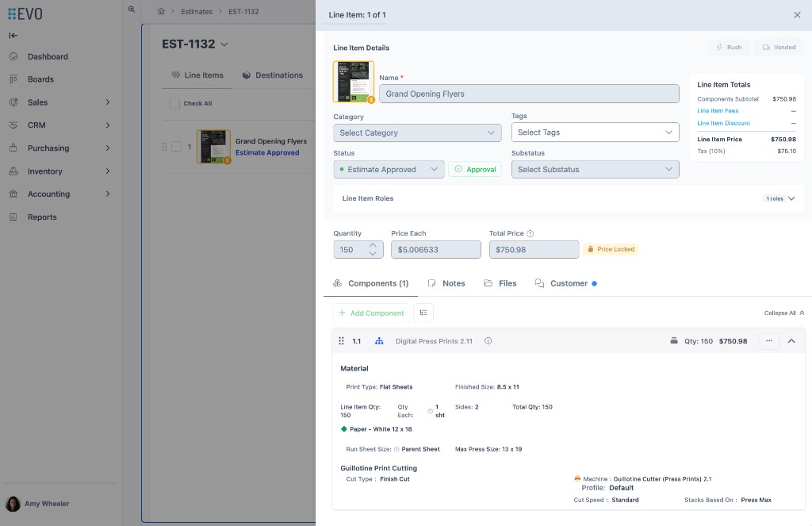Toggle the Rush option
The width and height of the screenshot is (812, 526).
729,47
